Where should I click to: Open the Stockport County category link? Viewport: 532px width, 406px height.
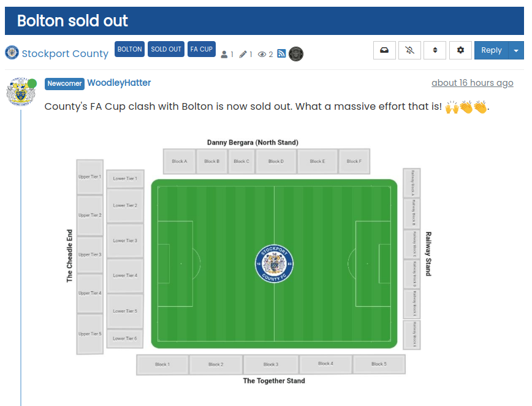65,53
